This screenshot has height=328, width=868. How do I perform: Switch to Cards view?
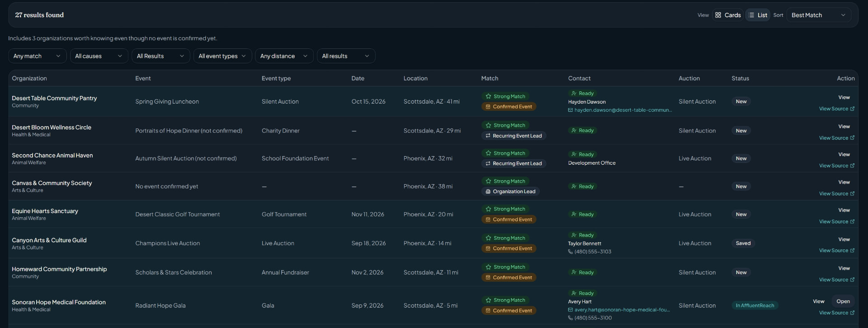(x=728, y=15)
